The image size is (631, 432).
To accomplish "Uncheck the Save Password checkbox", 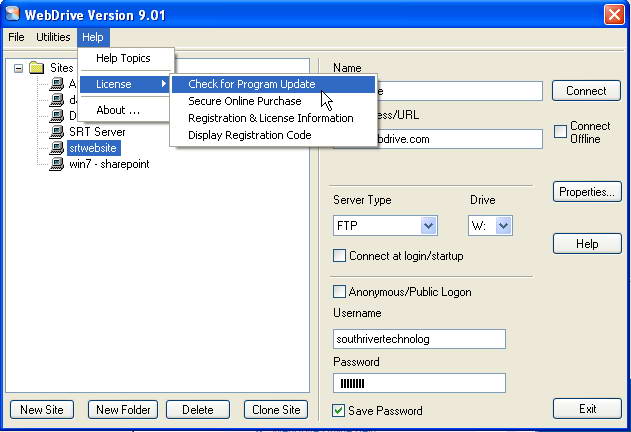I will pyautogui.click(x=338, y=410).
